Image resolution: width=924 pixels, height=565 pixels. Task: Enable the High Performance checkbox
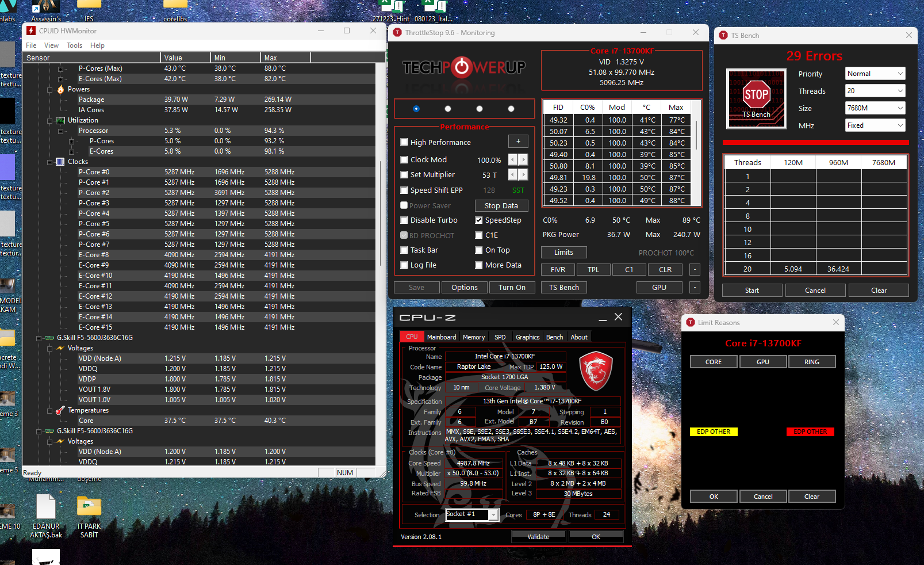pos(404,143)
